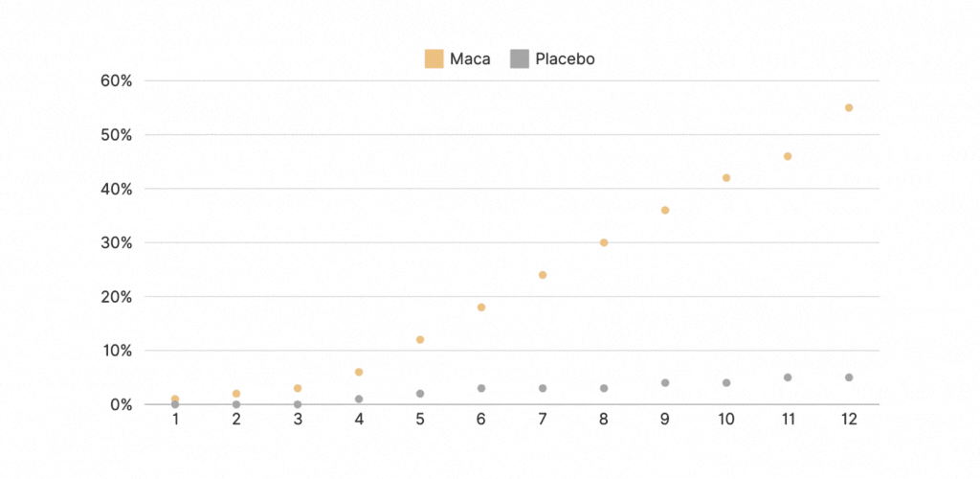Image resolution: width=980 pixels, height=479 pixels.
Task: Click the Maca data point at week 12
Action: pyautogui.click(x=849, y=107)
